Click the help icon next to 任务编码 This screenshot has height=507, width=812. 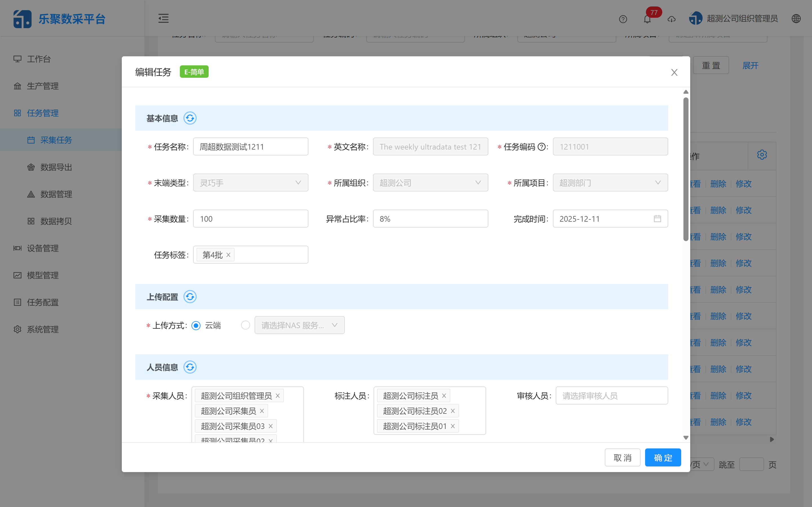(x=541, y=147)
